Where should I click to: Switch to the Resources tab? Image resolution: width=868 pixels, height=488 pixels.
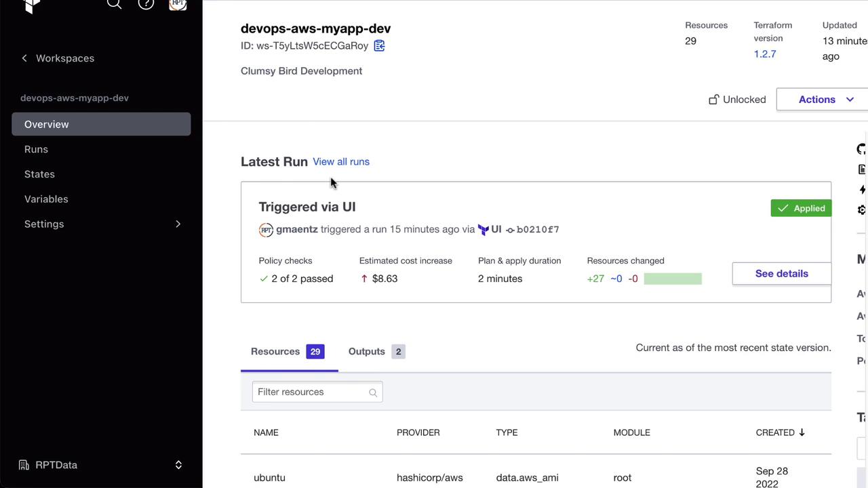288,352
